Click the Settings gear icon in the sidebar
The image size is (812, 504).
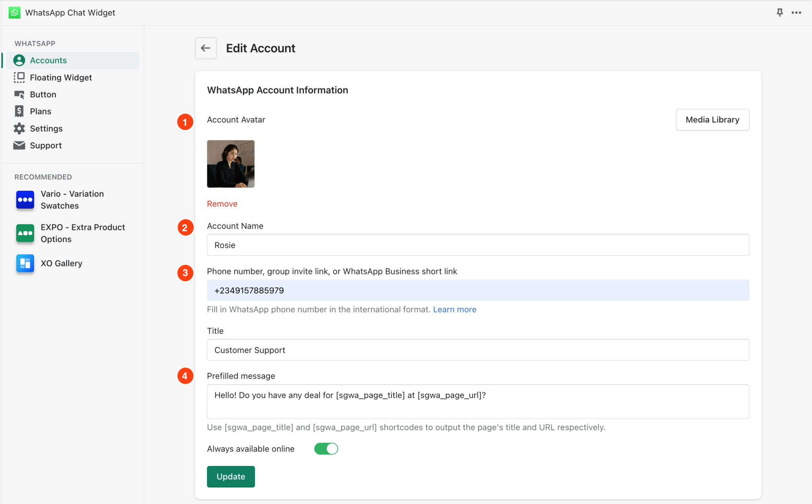tap(19, 128)
